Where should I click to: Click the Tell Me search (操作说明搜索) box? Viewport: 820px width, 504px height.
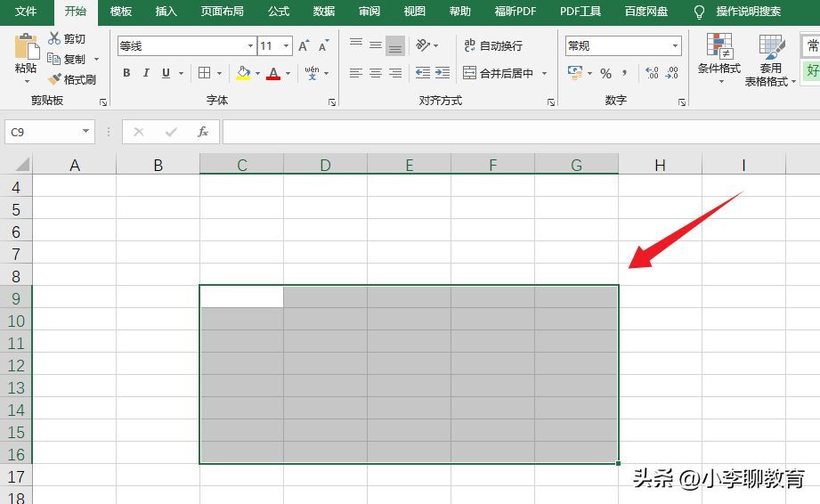coord(749,12)
